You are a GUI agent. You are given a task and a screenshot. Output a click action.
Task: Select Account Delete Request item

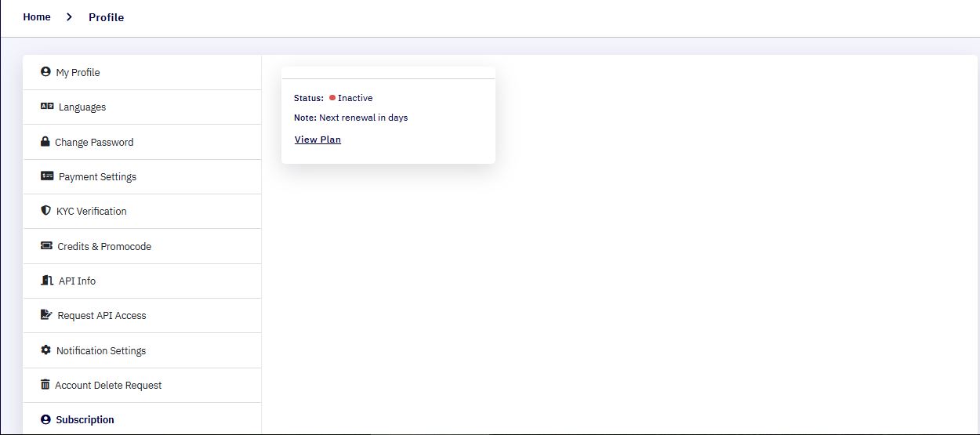(142, 385)
